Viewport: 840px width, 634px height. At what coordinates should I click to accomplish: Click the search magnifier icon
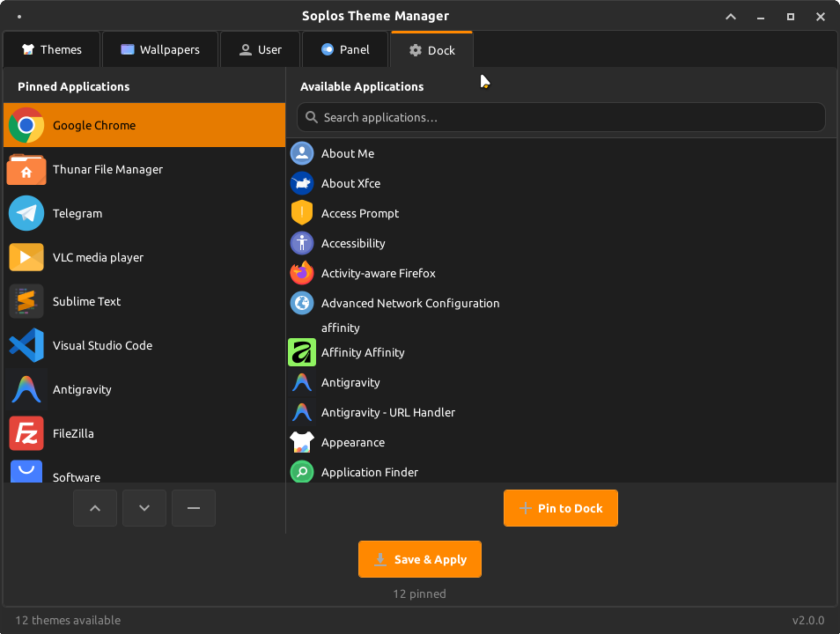[x=311, y=117]
